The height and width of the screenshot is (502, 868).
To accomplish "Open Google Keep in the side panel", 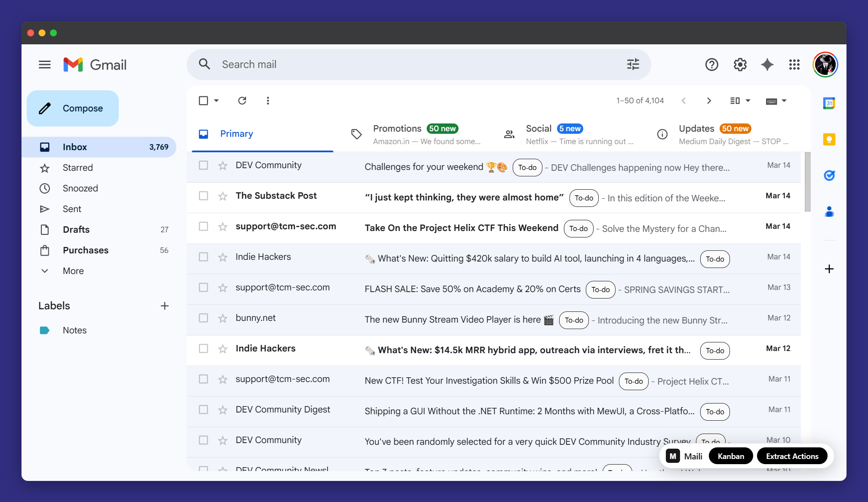I will click(829, 139).
